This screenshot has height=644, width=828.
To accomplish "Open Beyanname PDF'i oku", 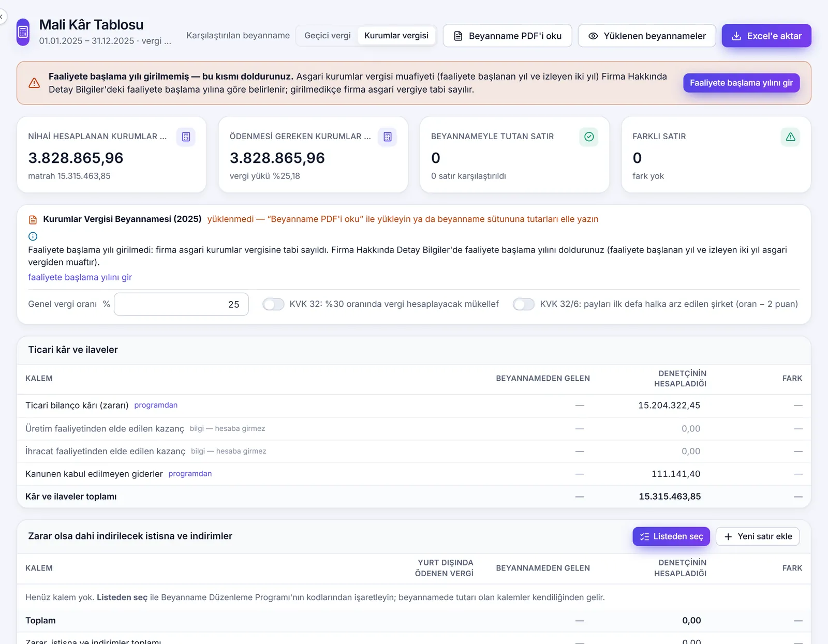I will 508,36.
